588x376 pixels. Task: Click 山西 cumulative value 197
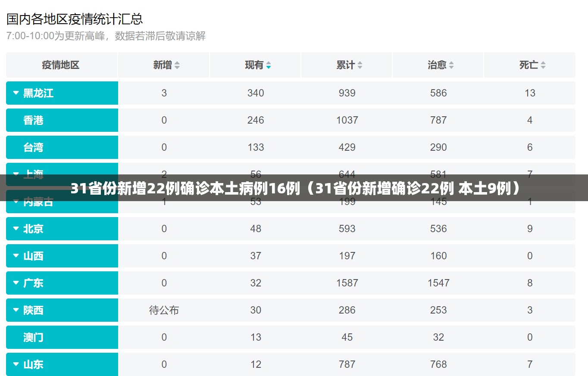(347, 256)
